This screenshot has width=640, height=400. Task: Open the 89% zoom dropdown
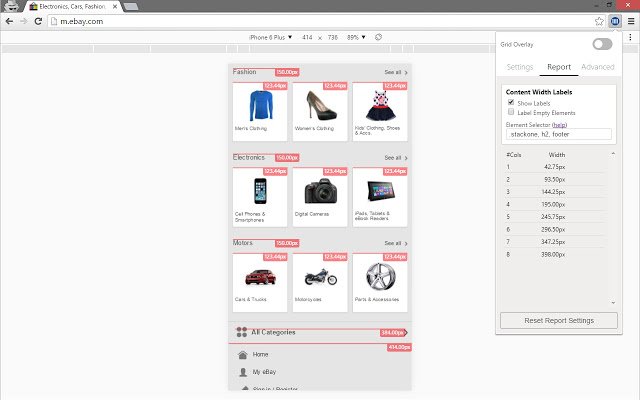pyautogui.click(x=356, y=37)
